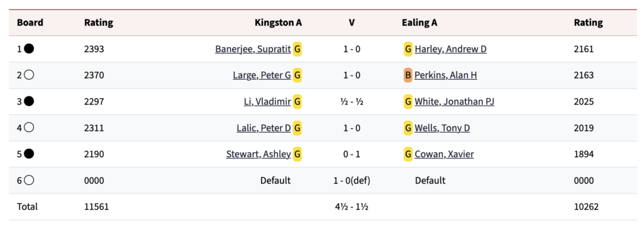Click the Kingston A column header
The image size is (644, 232).
click(278, 23)
